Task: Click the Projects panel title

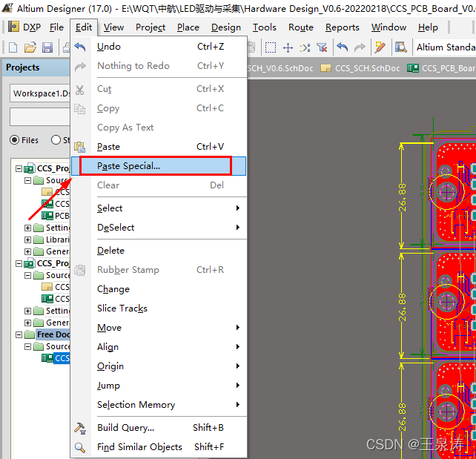Action: point(23,67)
